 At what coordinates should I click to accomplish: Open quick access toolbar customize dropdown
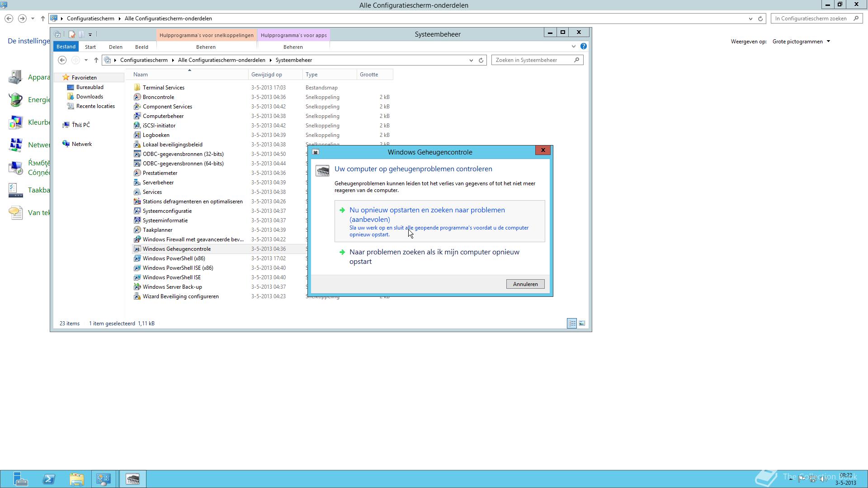tap(90, 34)
